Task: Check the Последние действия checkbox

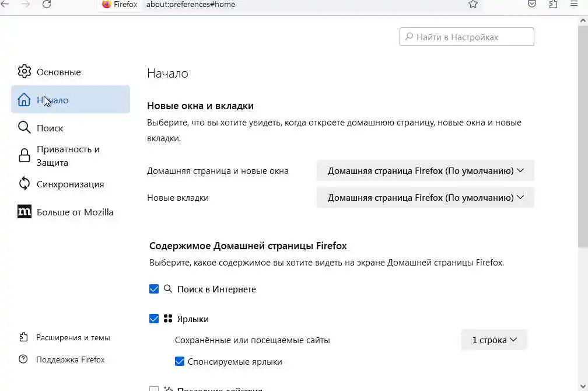Action: tap(154, 389)
